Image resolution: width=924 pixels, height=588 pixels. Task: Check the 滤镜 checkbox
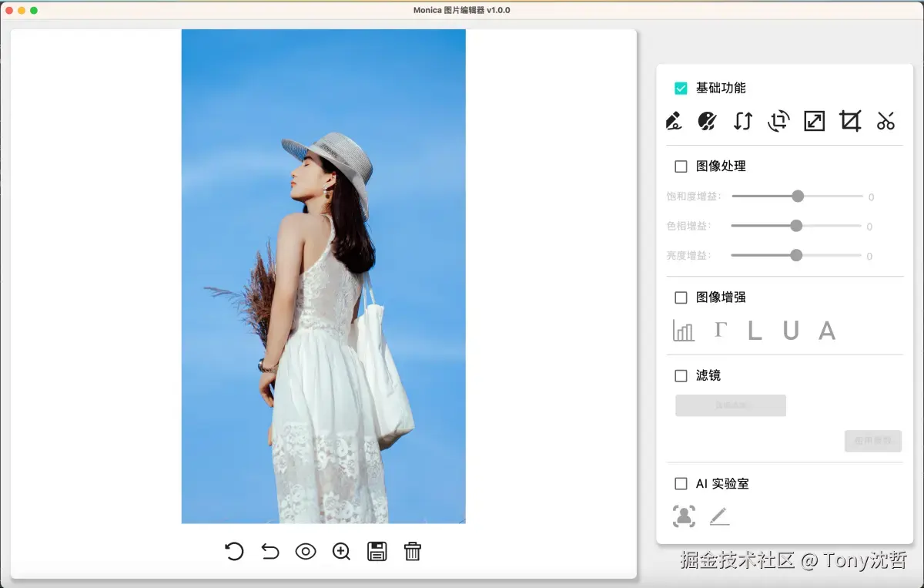(x=681, y=376)
